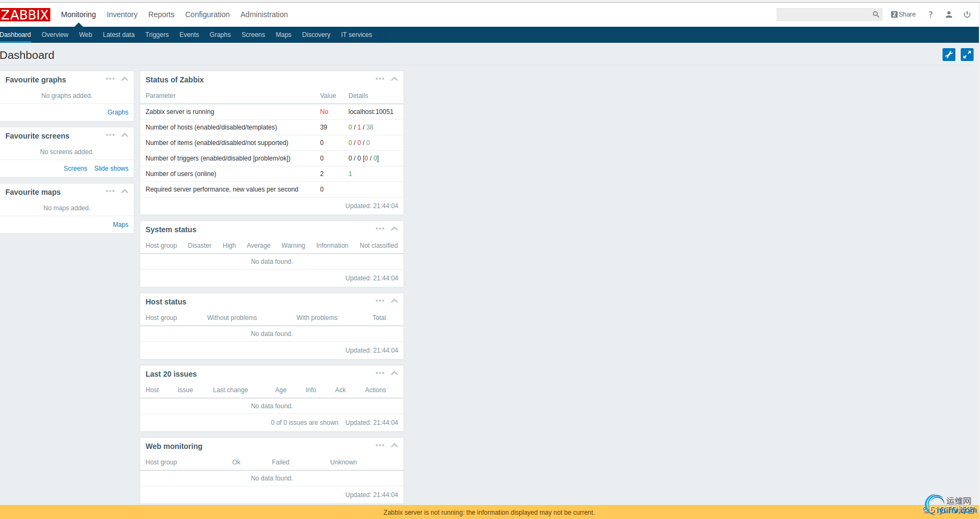Image resolution: width=980 pixels, height=519 pixels.
Task: Go to the Web submenu
Action: [x=86, y=35]
